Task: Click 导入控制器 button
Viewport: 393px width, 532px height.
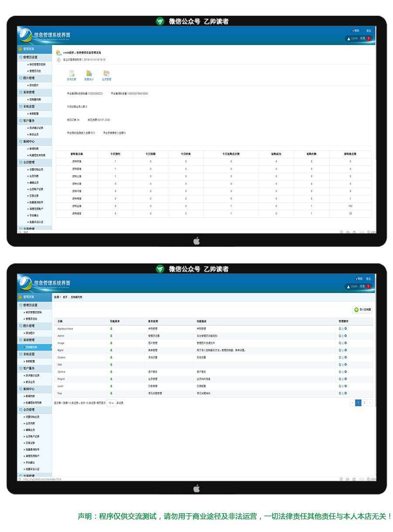Action: (x=362, y=310)
